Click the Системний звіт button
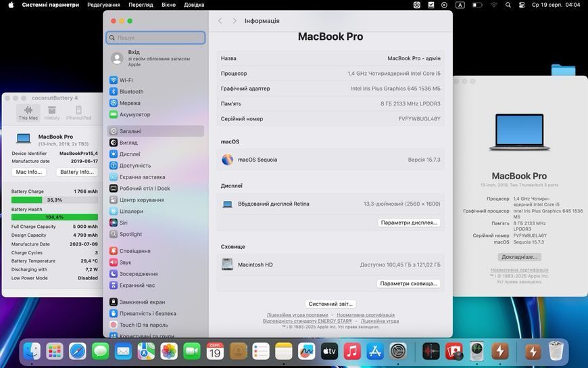The height and width of the screenshot is (368, 588). [330, 304]
